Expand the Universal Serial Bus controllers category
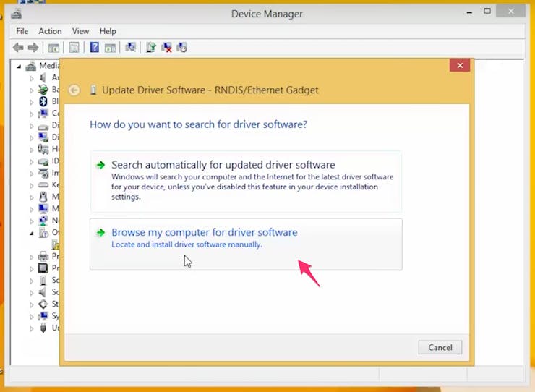The height and width of the screenshot is (392, 535). [31, 328]
